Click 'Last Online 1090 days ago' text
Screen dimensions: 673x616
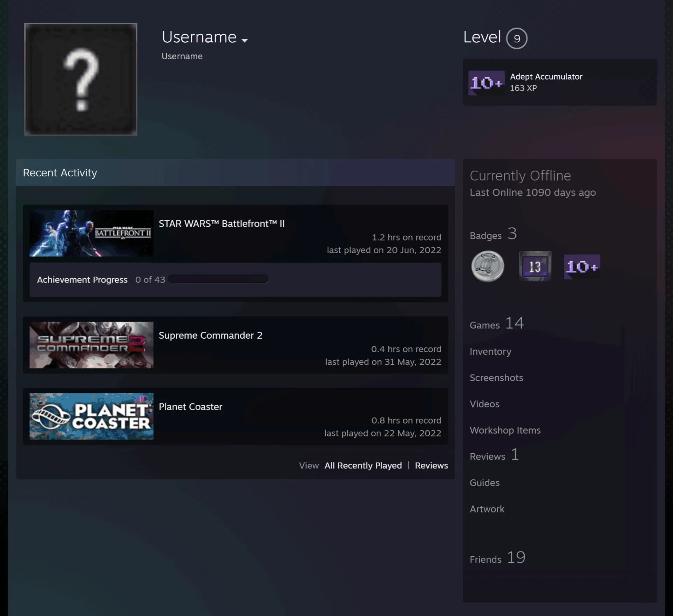533,192
